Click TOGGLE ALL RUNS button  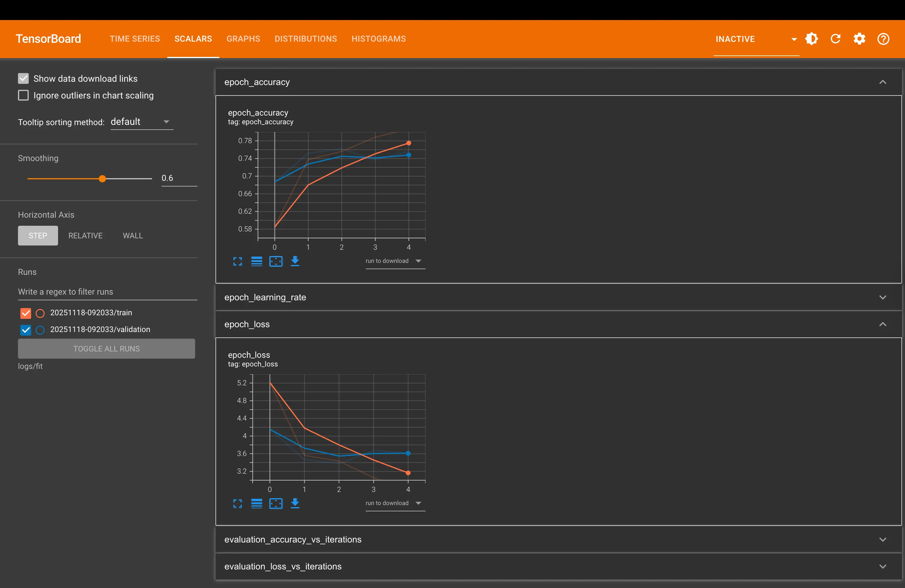click(x=107, y=349)
